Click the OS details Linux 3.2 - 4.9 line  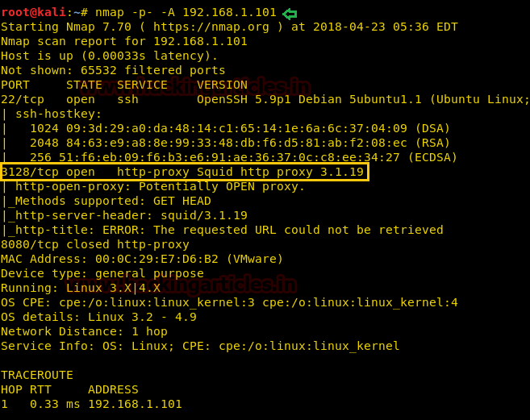[x=98, y=317]
